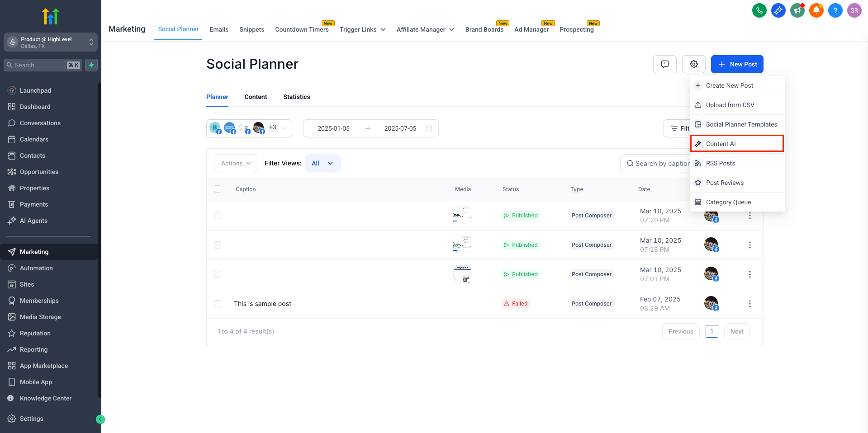This screenshot has height=433, width=868.
Task: Check the 07:20 PM post row checkbox
Action: pyautogui.click(x=218, y=216)
